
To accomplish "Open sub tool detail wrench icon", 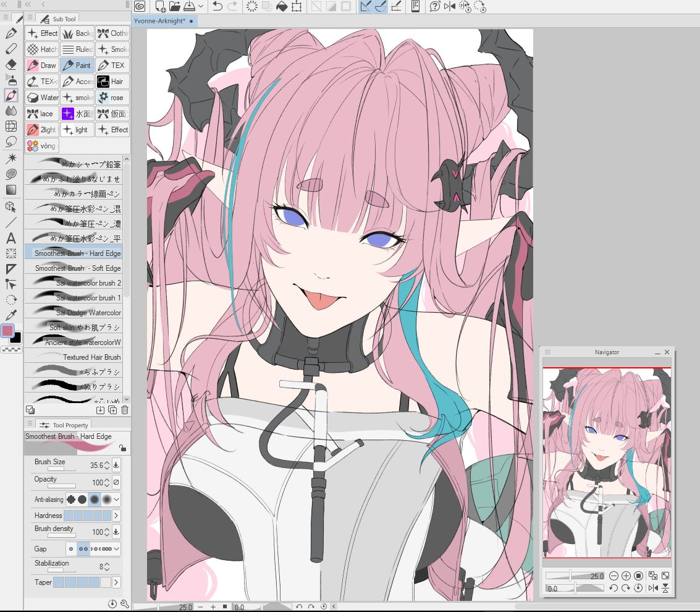I will (x=125, y=604).
